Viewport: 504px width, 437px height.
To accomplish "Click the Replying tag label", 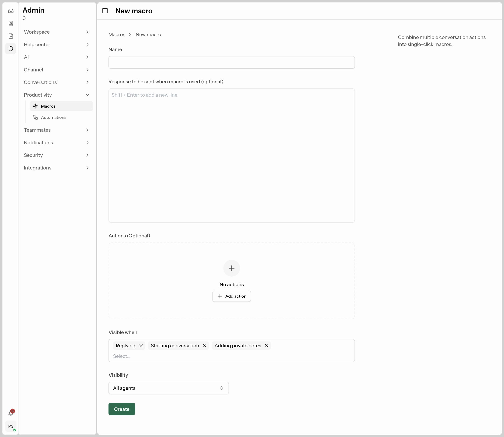I will click(x=126, y=345).
